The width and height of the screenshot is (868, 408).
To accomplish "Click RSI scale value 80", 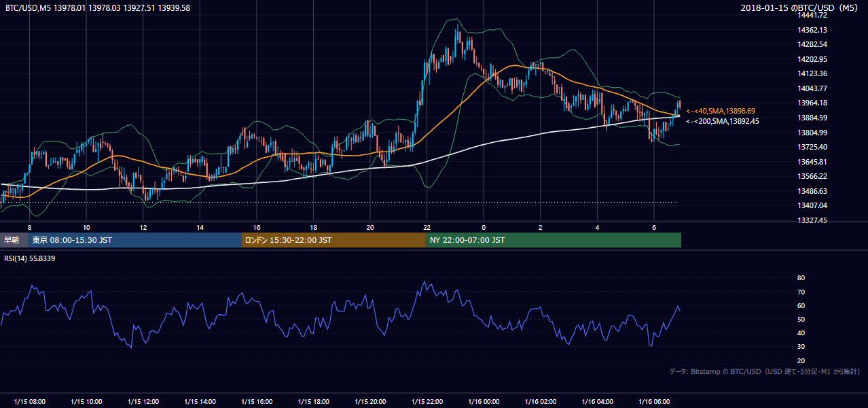I will tap(801, 278).
